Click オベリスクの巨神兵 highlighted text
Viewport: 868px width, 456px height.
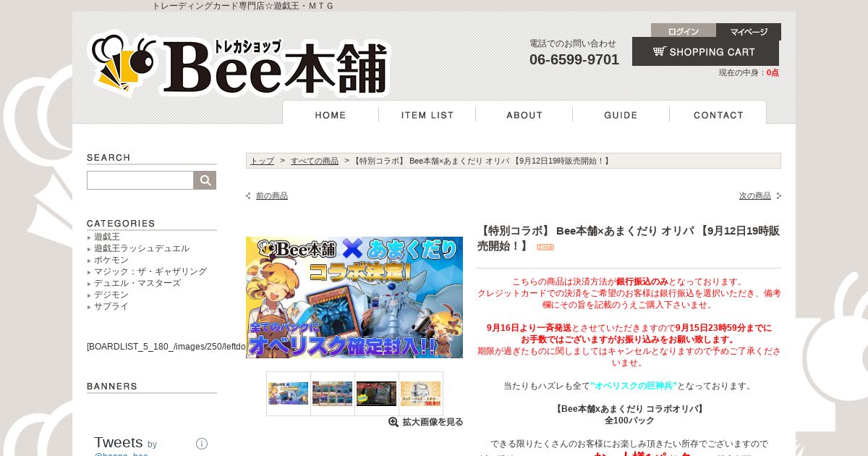coord(633,386)
